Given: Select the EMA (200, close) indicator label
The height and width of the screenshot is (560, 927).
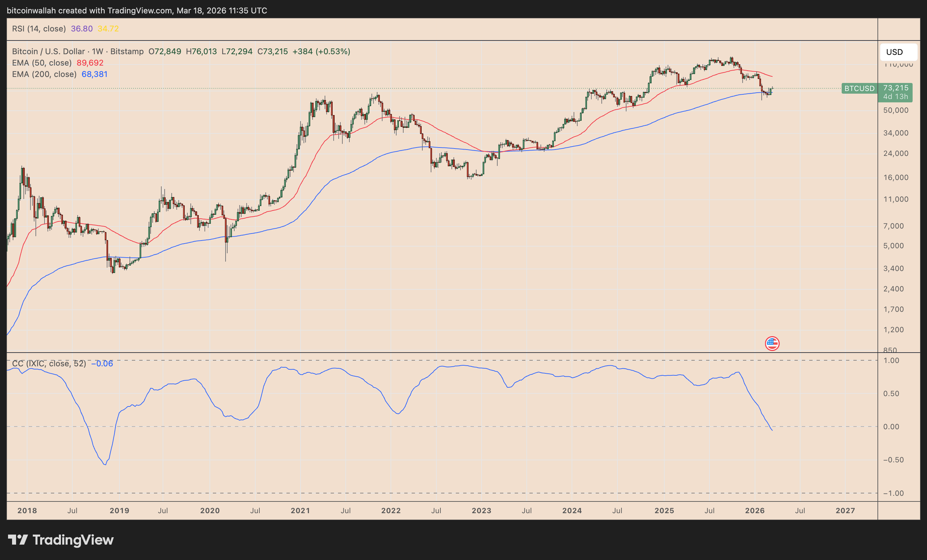Looking at the screenshot, I should pos(44,74).
